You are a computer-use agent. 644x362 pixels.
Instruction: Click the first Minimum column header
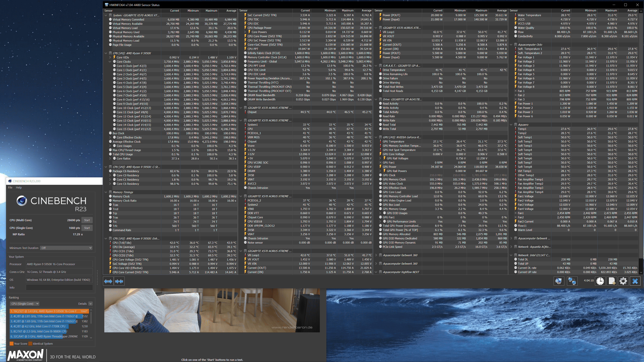(190, 10)
